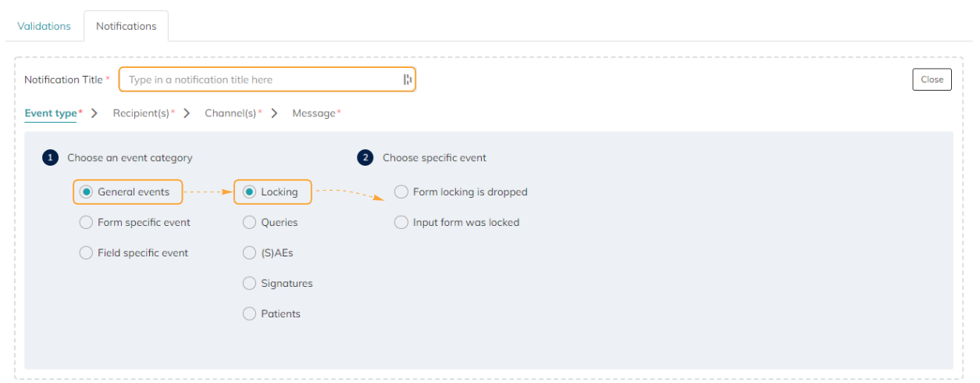Select the General events radio button
This screenshot has width=980, height=383.
tap(87, 191)
